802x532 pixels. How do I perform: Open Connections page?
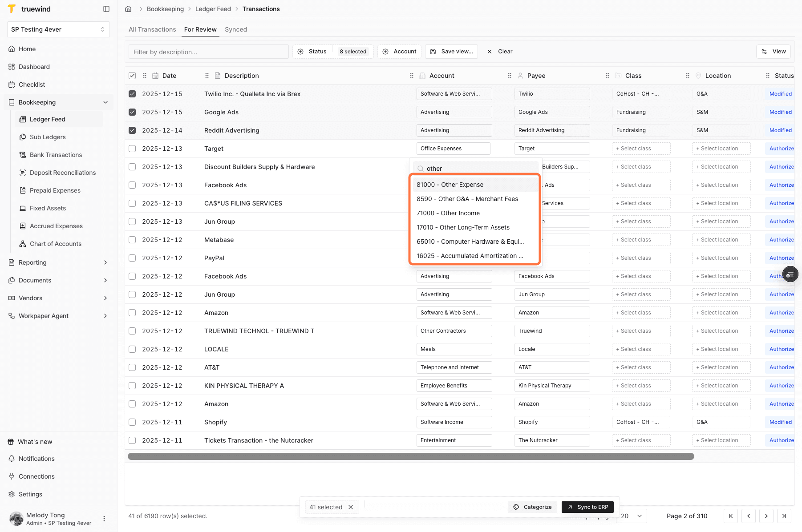pos(36,476)
